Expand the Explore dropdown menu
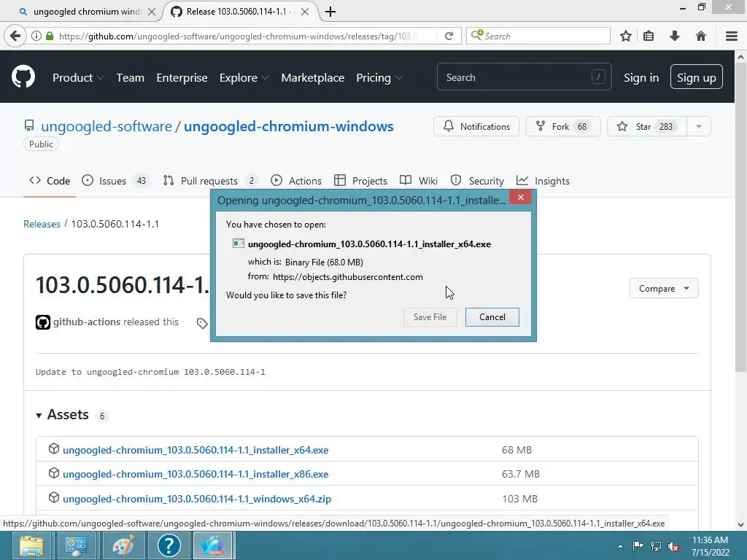This screenshot has width=747, height=560. [244, 77]
